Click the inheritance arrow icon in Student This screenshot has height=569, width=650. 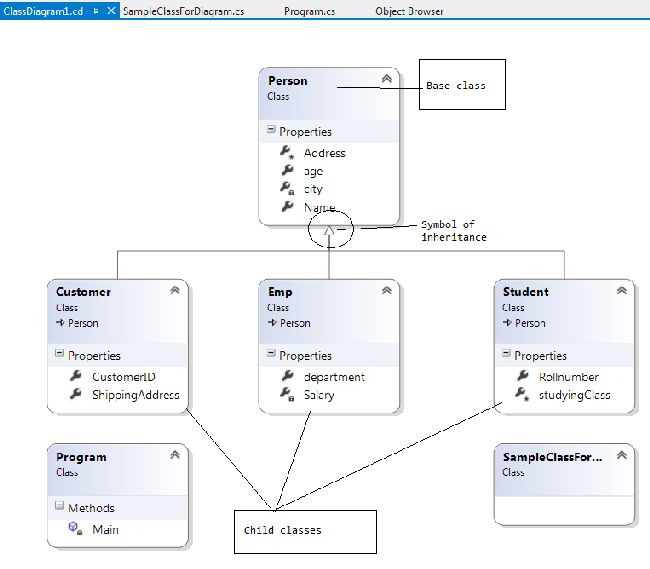pyautogui.click(x=507, y=322)
